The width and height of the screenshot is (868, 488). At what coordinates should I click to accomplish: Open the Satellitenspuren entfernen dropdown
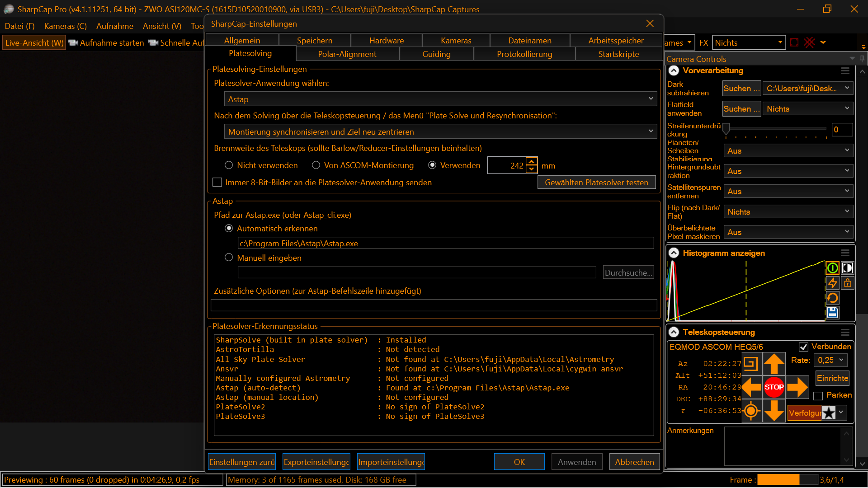tap(788, 192)
